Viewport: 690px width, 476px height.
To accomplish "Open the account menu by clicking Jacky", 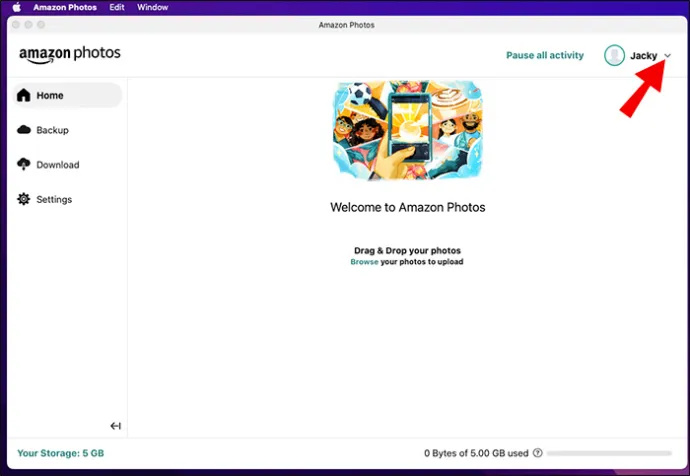I will 643,55.
